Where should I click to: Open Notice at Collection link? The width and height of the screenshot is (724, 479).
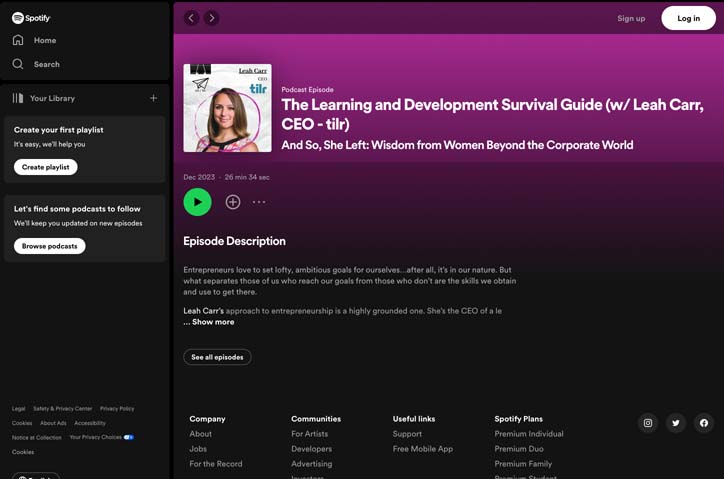pyautogui.click(x=36, y=437)
